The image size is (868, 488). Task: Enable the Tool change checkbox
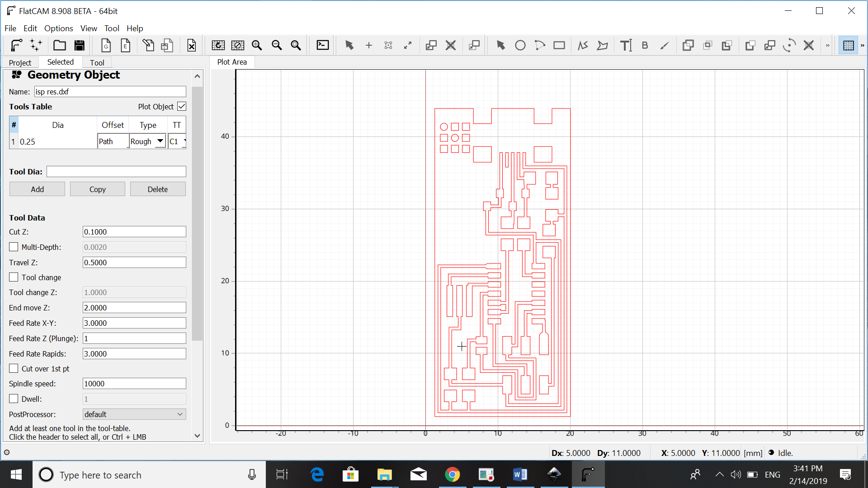(14, 277)
